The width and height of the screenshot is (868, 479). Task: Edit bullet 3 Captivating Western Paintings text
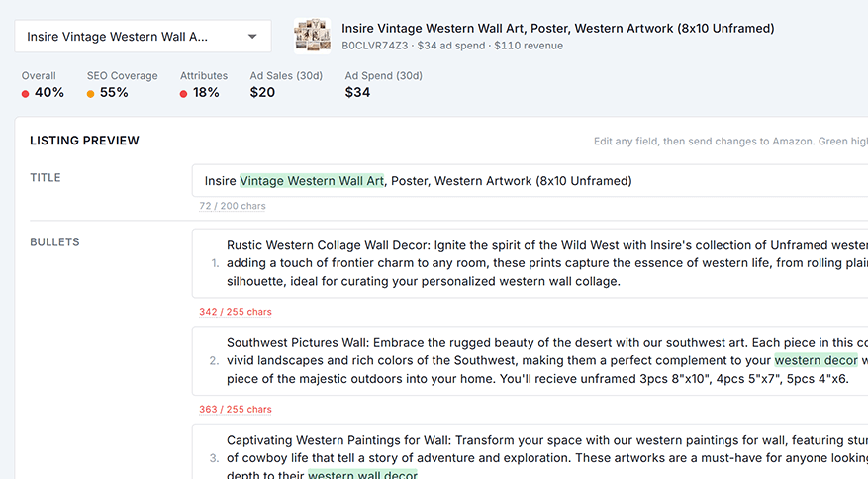[530, 451]
